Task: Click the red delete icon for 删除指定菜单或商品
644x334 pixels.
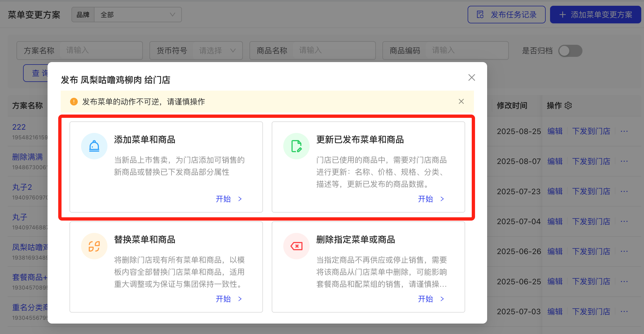Action: click(296, 246)
